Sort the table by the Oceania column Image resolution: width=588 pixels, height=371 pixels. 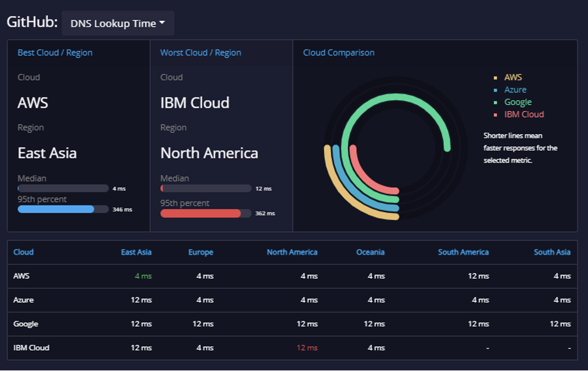[x=370, y=252]
